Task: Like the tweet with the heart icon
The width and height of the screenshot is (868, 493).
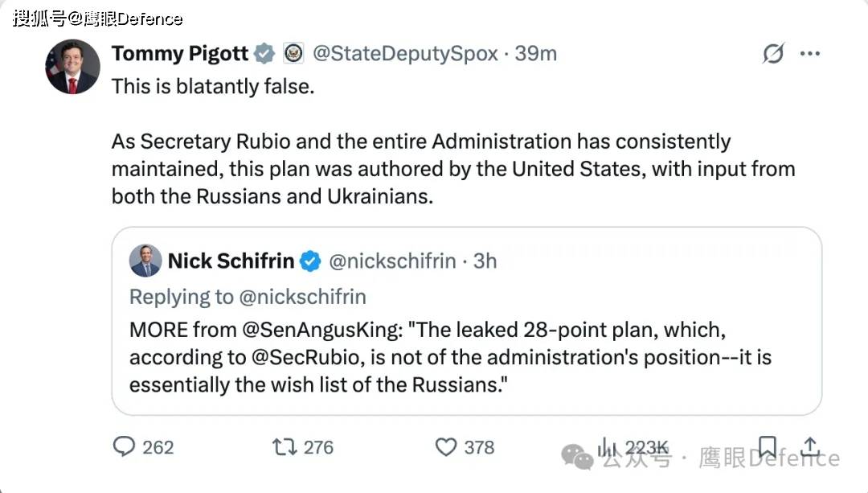Action: point(445,446)
